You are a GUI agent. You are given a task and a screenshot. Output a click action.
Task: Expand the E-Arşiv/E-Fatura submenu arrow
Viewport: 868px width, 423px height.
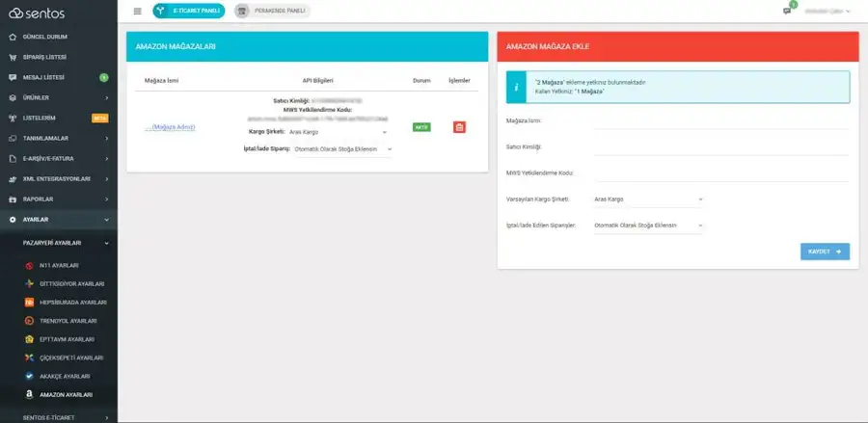click(106, 159)
